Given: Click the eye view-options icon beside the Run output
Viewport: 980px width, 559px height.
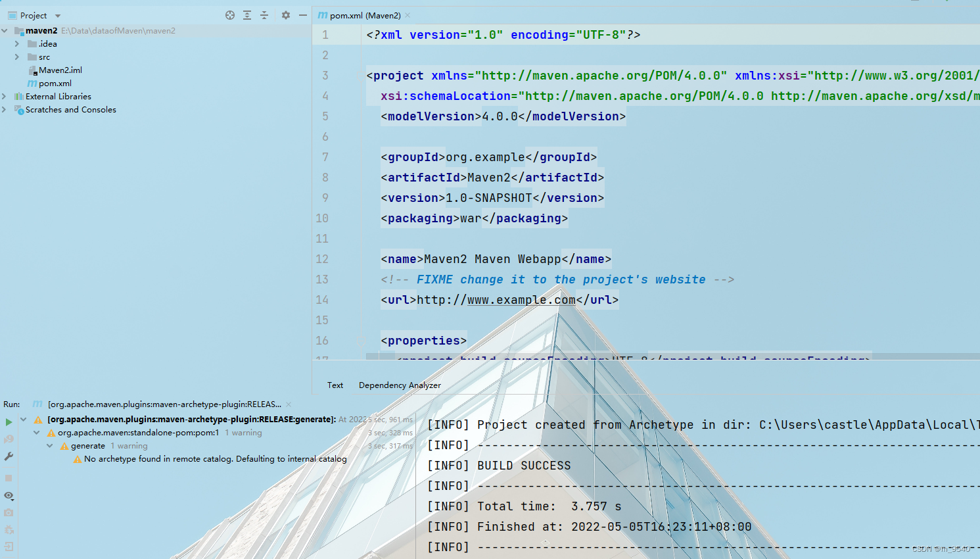Looking at the screenshot, I should tap(9, 496).
